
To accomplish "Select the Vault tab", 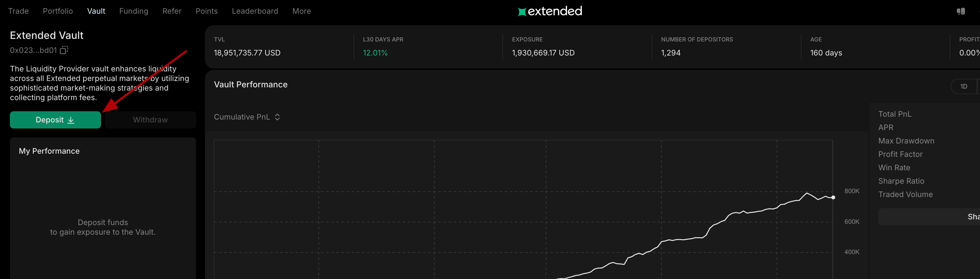I will (96, 11).
